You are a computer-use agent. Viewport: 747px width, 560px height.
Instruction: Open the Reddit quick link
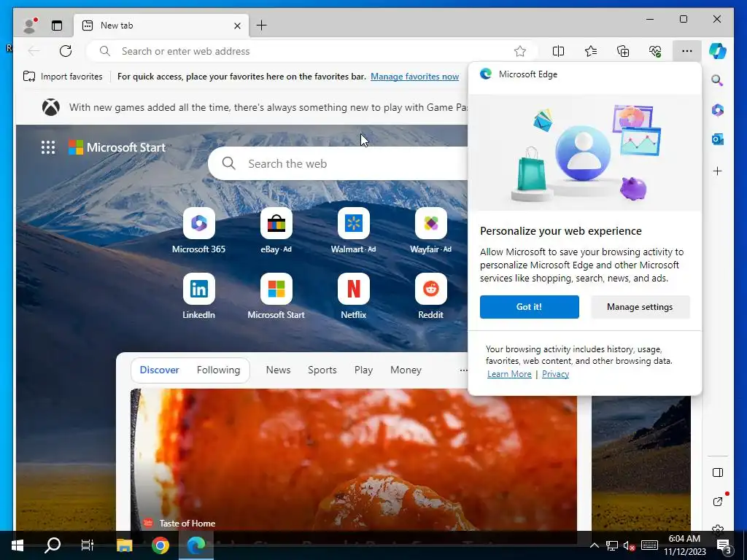(430, 296)
